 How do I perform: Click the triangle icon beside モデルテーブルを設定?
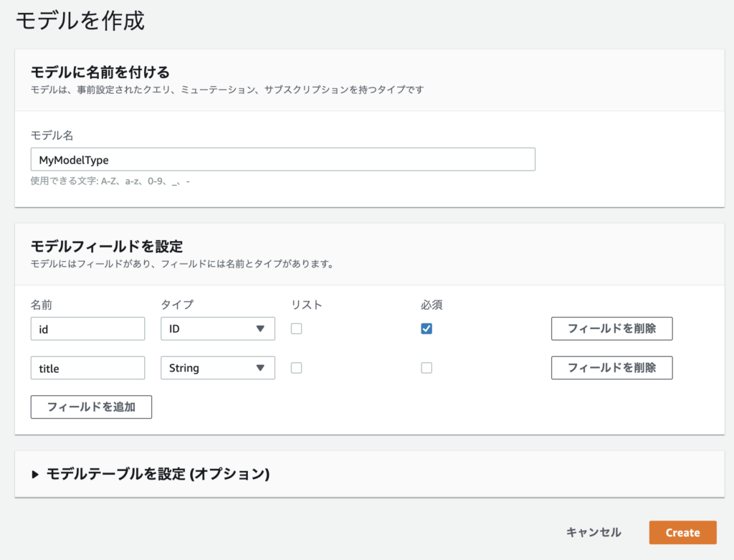pyautogui.click(x=35, y=474)
